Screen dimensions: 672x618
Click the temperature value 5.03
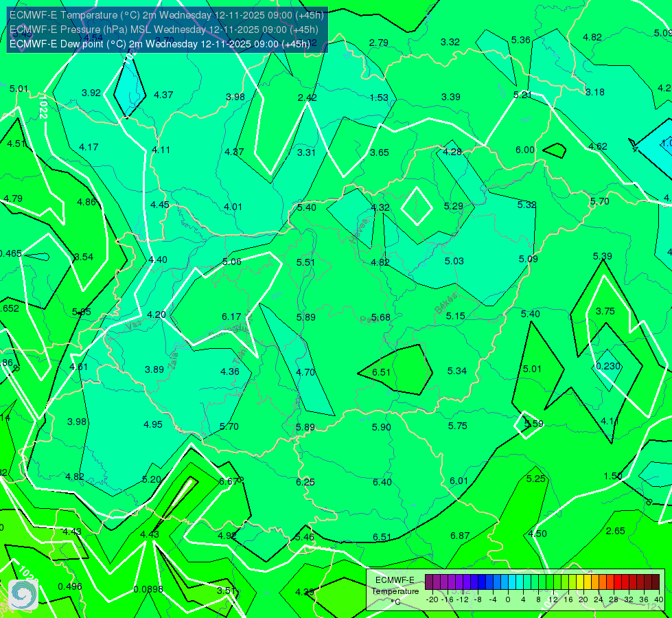click(x=454, y=261)
